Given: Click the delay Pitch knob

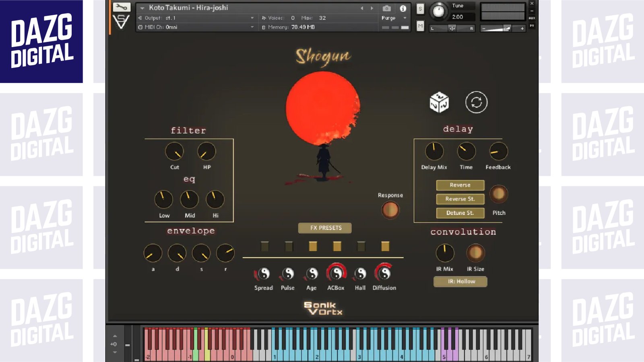Looking at the screenshot, I should (499, 194).
